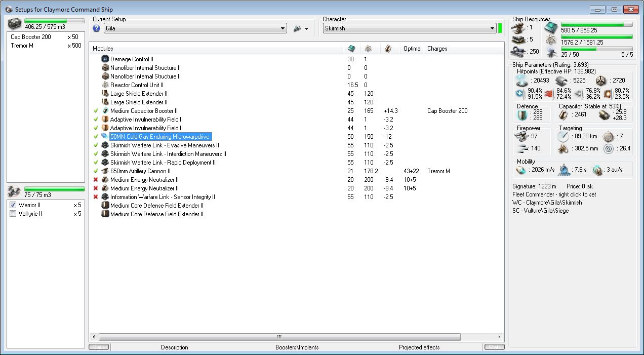Click the sensor strength icon showing 26.4
The image size is (644, 355).
pyautogui.click(x=609, y=149)
